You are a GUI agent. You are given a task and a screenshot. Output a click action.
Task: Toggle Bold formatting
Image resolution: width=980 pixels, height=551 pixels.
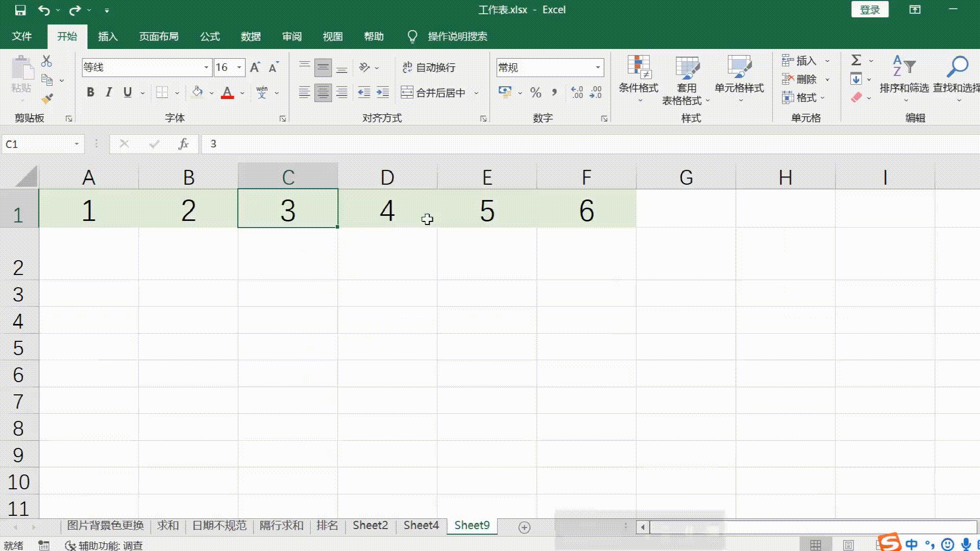tap(90, 93)
